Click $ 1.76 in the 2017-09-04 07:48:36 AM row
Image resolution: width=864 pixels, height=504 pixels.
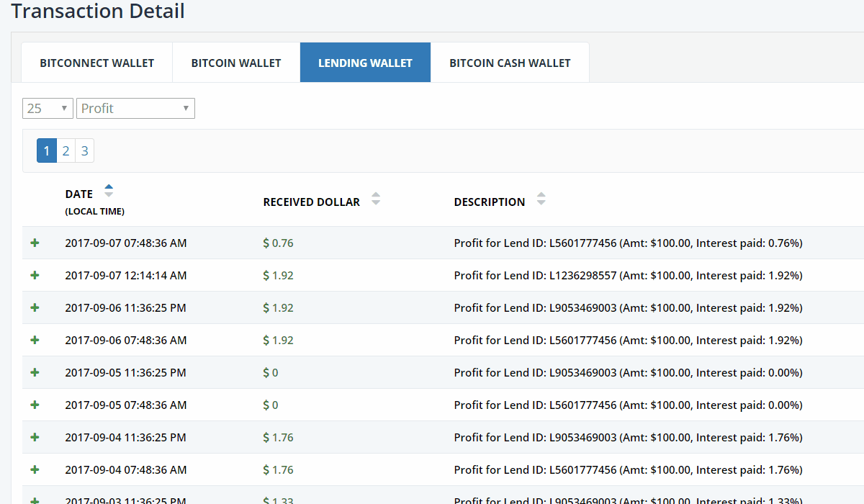(x=279, y=470)
